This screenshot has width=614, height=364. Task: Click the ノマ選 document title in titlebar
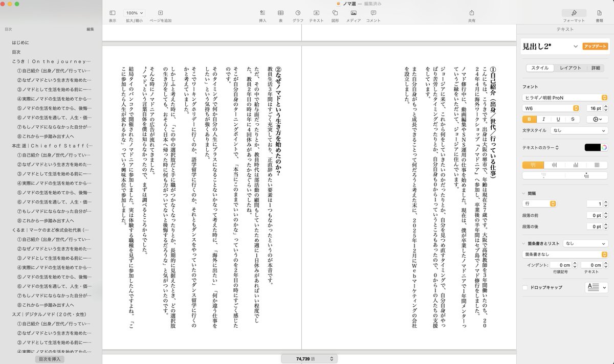coord(348,4)
